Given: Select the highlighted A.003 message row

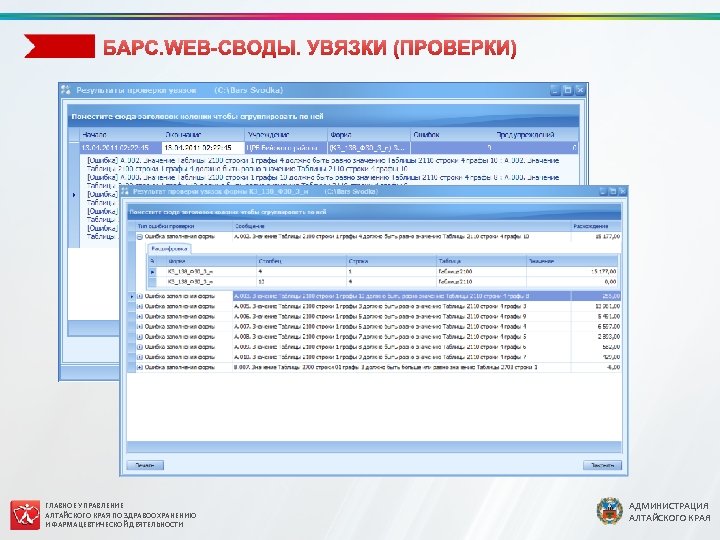Looking at the screenshot, I should tap(402, 297).
